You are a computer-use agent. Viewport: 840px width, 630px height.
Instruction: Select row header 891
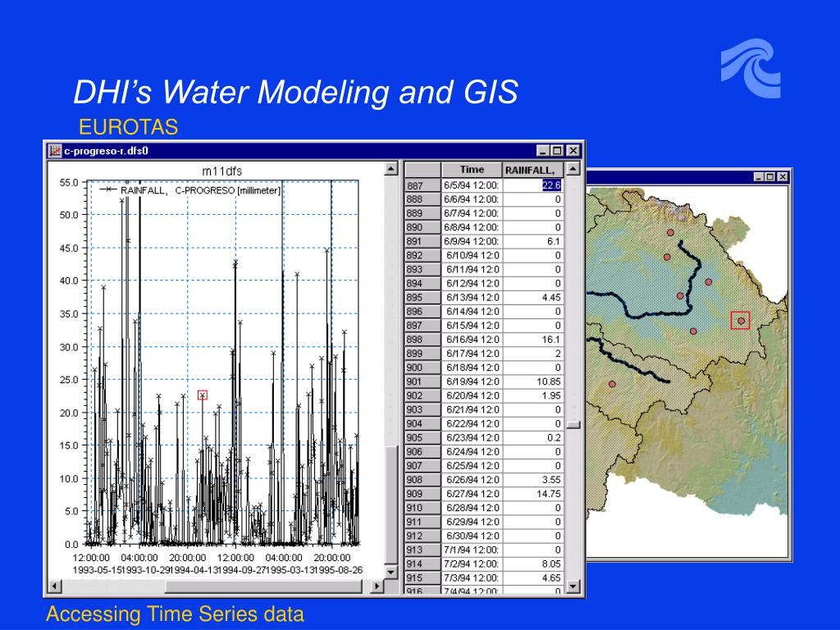(x=422, y=242)
